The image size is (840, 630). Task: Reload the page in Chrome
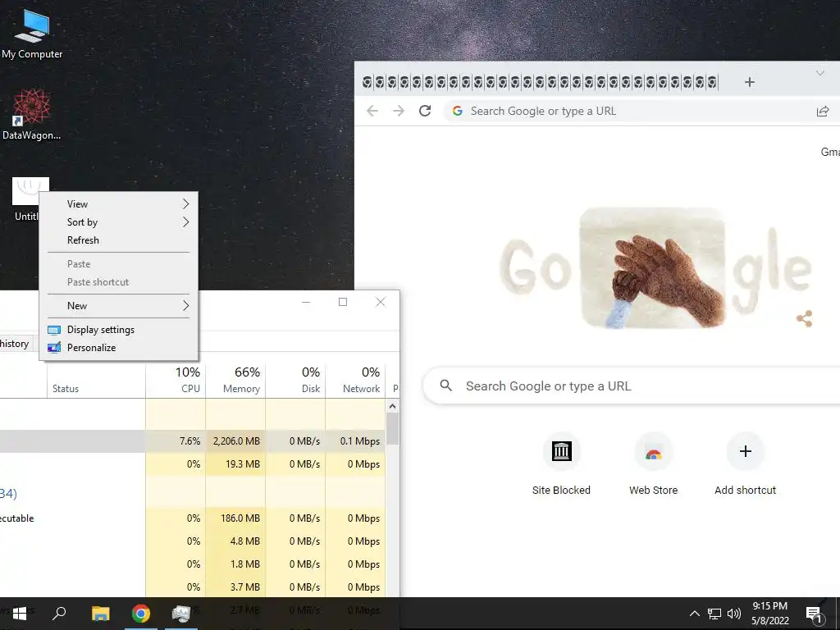425,111
